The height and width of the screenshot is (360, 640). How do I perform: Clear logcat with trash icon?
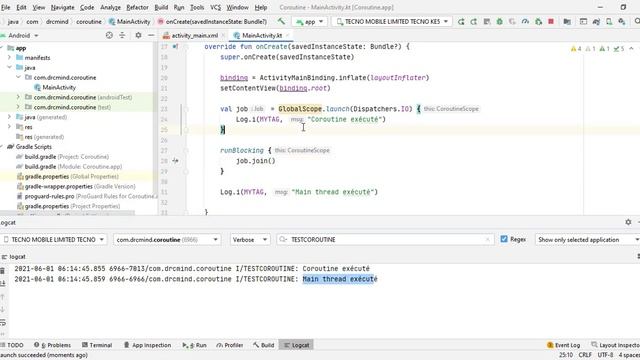click(x=3, y=271)
